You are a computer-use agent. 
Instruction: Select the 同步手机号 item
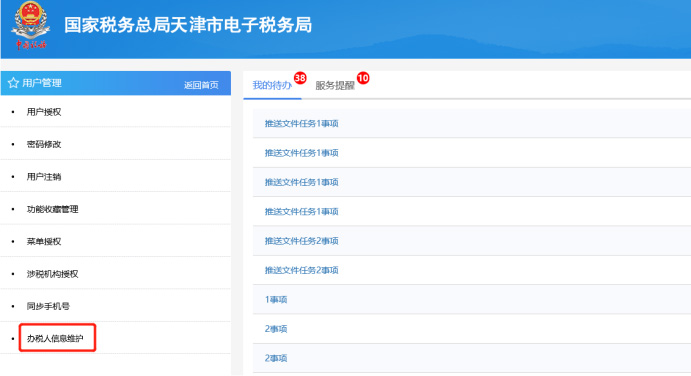coord(48,306)
